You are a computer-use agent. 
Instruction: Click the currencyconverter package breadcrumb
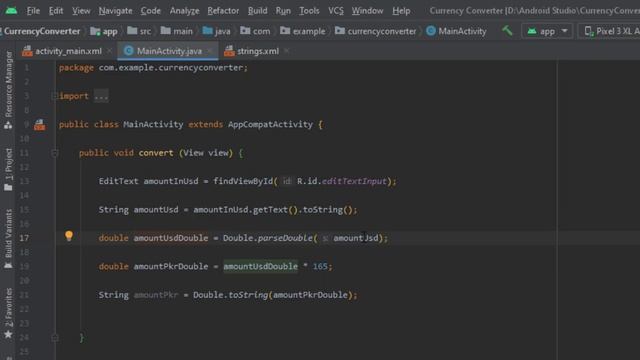(376, 31)
